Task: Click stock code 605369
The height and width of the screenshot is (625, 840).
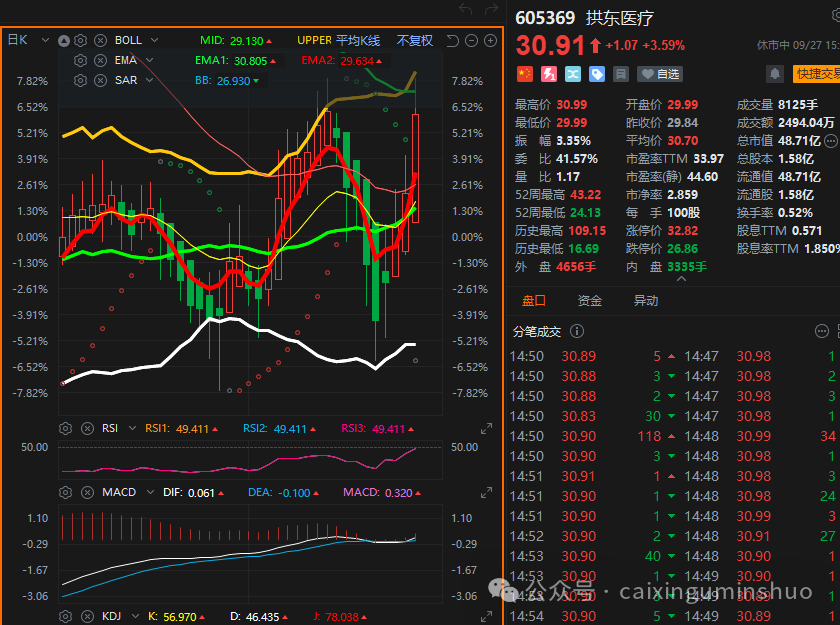Action: [x=545, y=18]
